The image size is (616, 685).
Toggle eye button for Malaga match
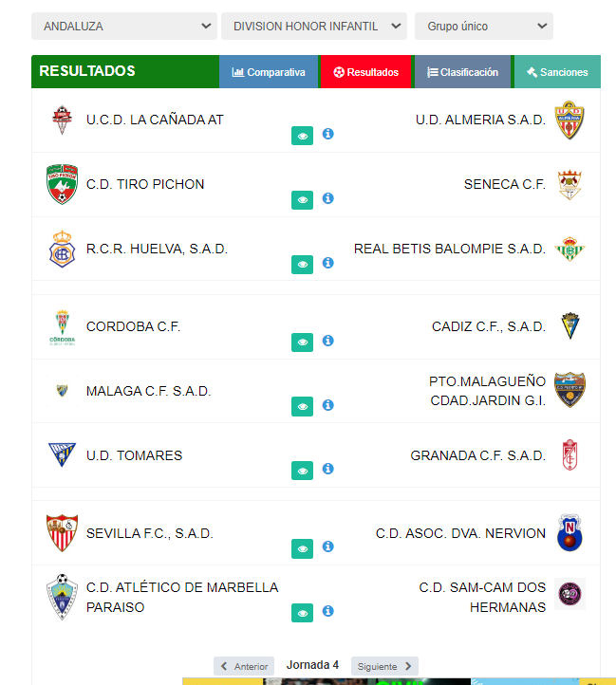click(x=302, y=406)
